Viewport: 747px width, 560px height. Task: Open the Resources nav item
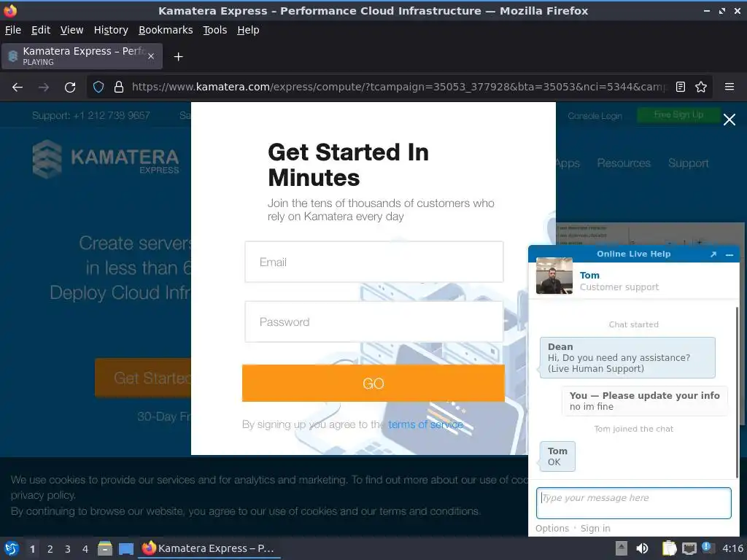pos(624,163)
